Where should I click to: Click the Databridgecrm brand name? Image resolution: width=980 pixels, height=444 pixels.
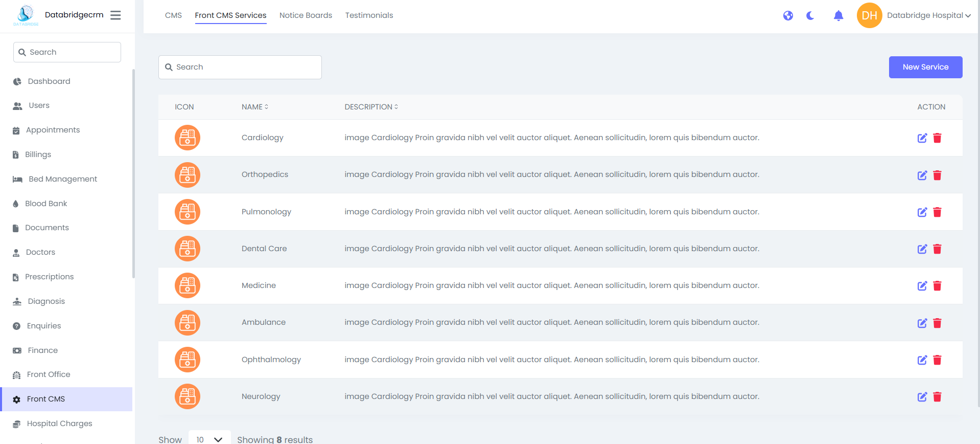(74, 15)
